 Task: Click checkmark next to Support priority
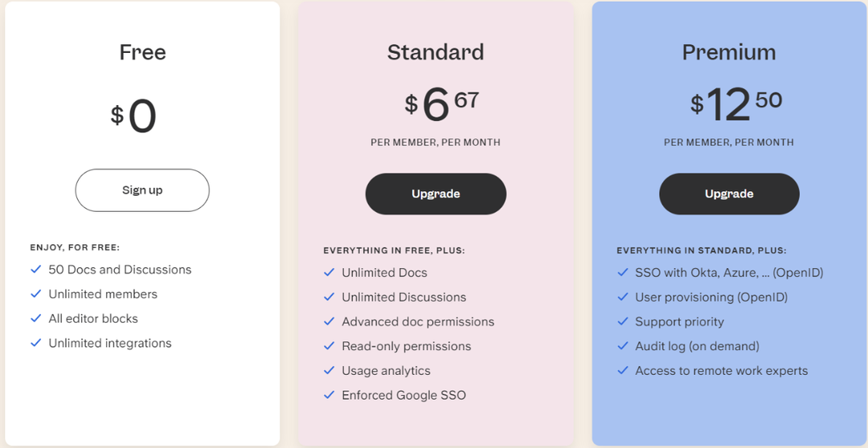(623, 321)
